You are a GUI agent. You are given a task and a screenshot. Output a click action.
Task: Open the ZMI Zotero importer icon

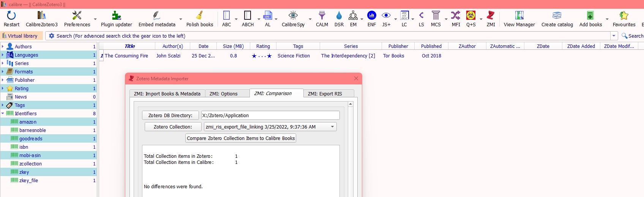(491, 16)
